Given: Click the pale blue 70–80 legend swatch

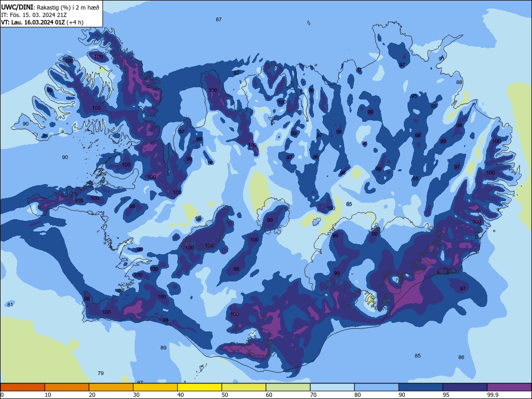Looking at the screenshot, I should click(x=332, y=387).
